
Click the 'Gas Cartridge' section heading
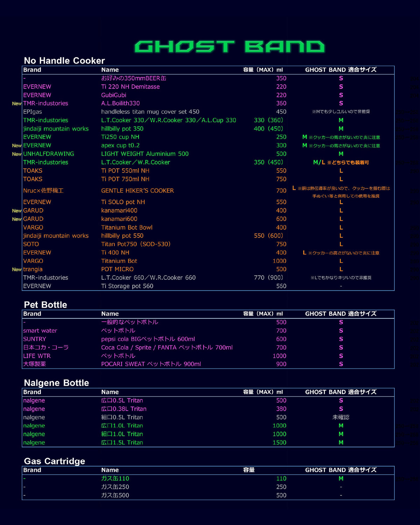pyautogui.click(x=55, y=461)
